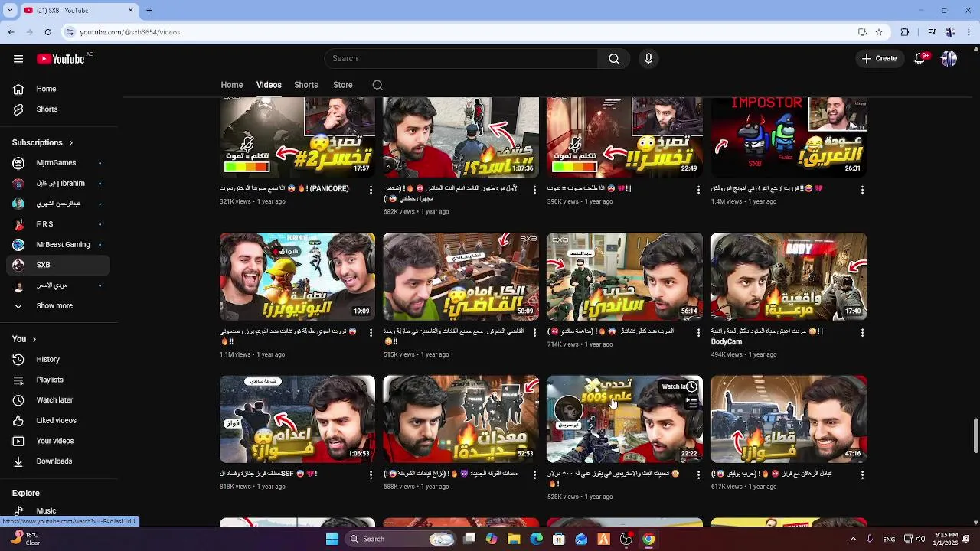The width and height of the screenshot is (980, 551).
Task: Bookmark this page with the star icon
Action: [x=879, y=32]
